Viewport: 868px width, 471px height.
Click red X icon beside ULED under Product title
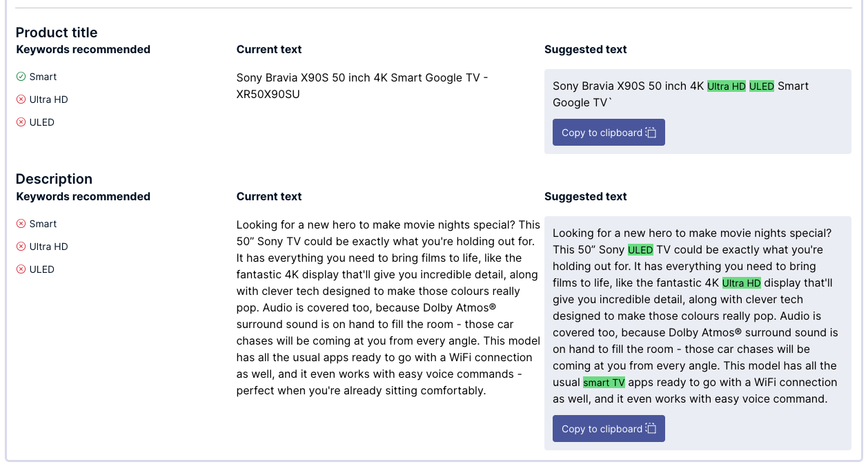point(21,122)
